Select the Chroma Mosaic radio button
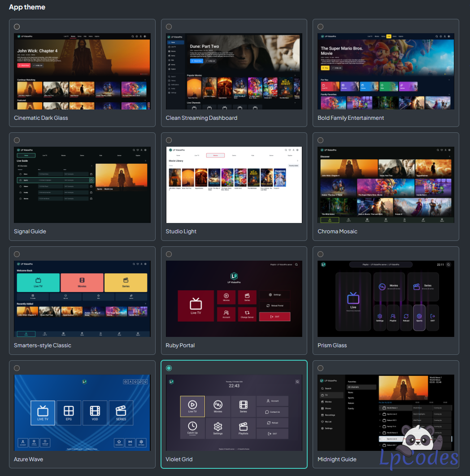The width and height of the screenshot is (470, 476). pos(320,140)
